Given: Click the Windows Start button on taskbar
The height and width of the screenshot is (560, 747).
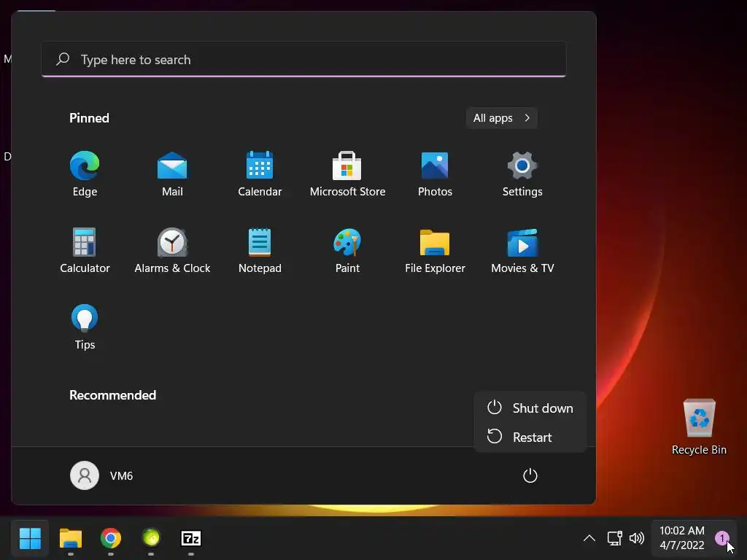Looking at the screenshot, I should click(30, 539).
